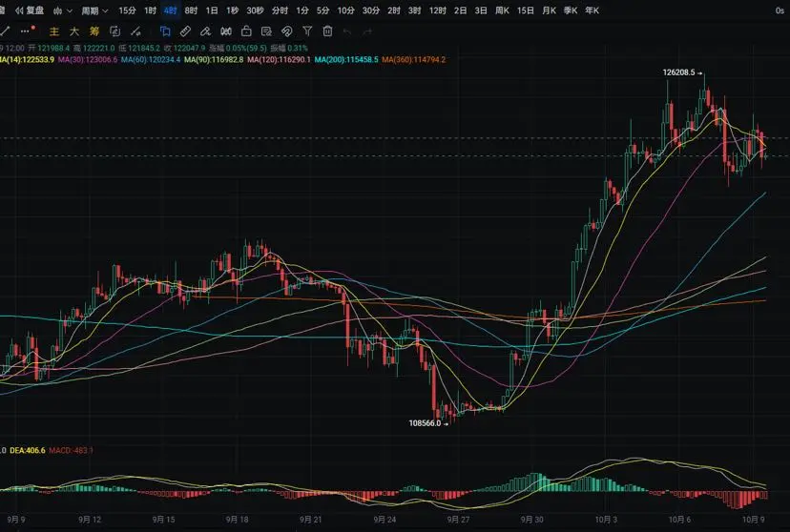Viewport: 790px width, 532px height.
Task: Click the line settings pencil icon
Action: click(x=135, y=31)
